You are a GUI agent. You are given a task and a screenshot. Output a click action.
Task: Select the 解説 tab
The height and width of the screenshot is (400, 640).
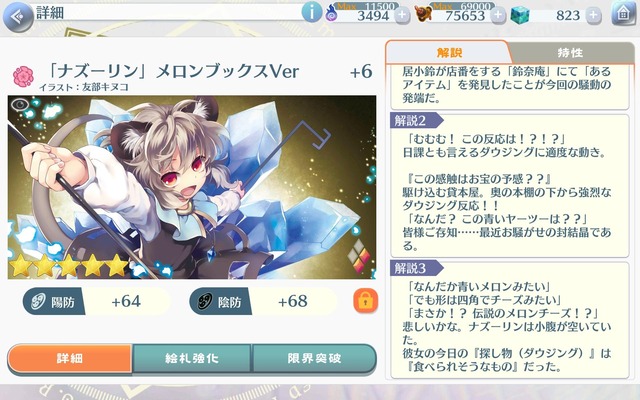click(449, 53)
